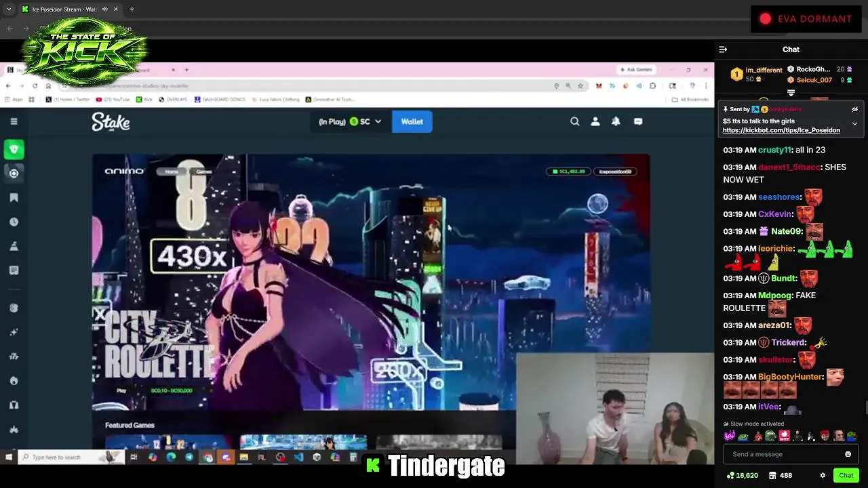The width and height of the screenshot is (868, 488).
Task: Click the Stake sidebar clock icon
Action: [14, 222]
